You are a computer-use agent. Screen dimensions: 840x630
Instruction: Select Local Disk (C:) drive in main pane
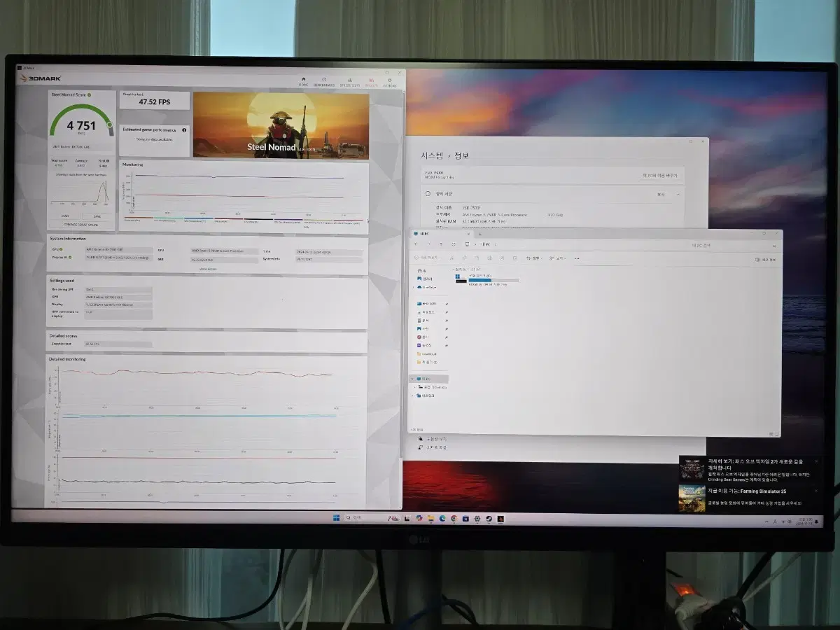coord(487,280)
